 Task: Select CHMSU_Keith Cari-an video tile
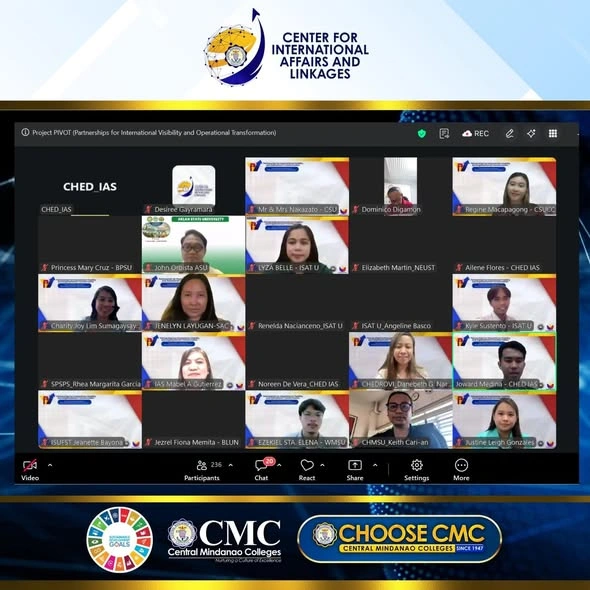[400, 419]
